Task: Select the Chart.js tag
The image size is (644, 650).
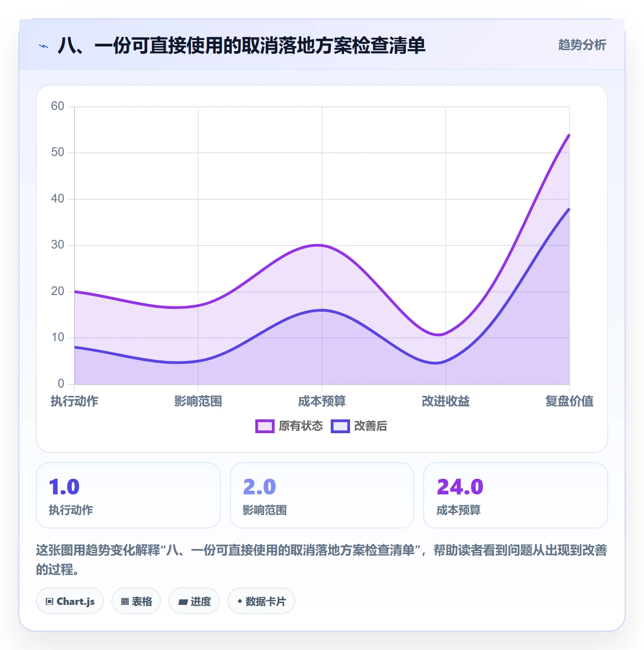Action: [70, 601]
